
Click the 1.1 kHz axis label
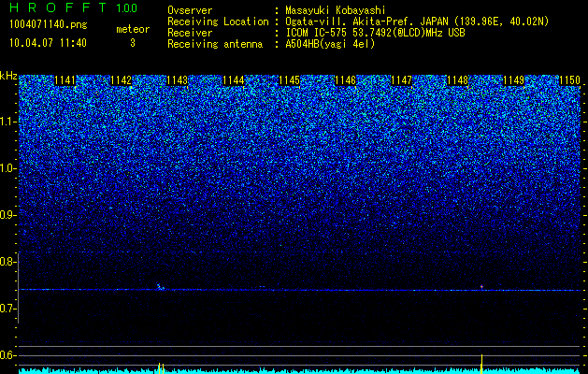[7, 122]
